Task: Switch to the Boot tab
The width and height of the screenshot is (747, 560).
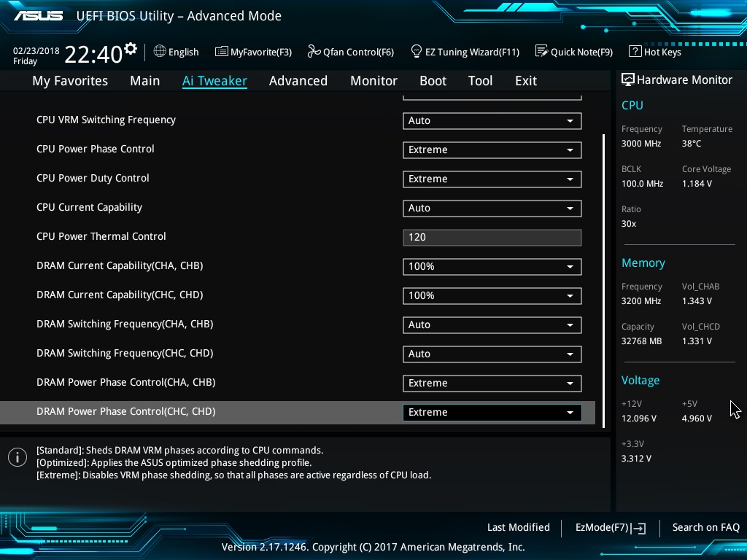Action: click(433, 81)
